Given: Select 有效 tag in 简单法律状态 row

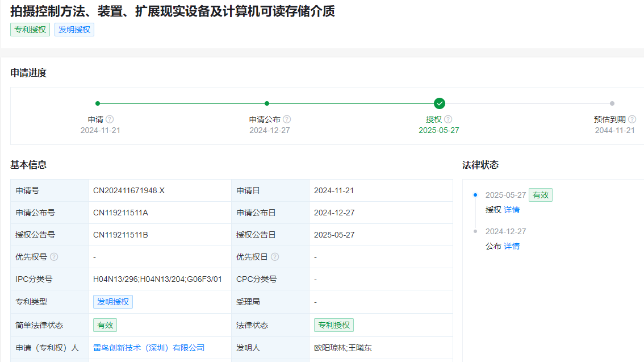Looking at the screenshot, I should pyautogui.click(x=105, y=325).
